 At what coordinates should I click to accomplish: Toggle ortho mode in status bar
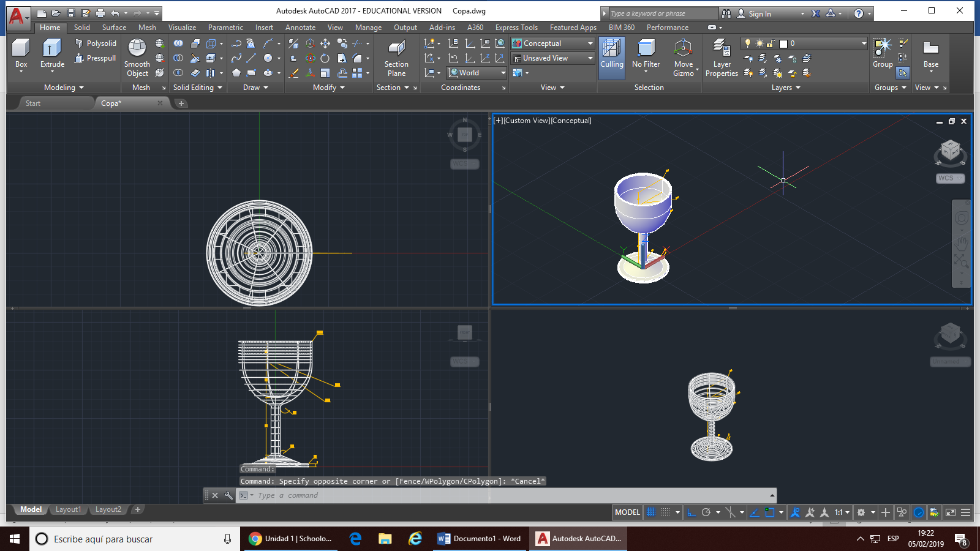click(x=692, y=512)
